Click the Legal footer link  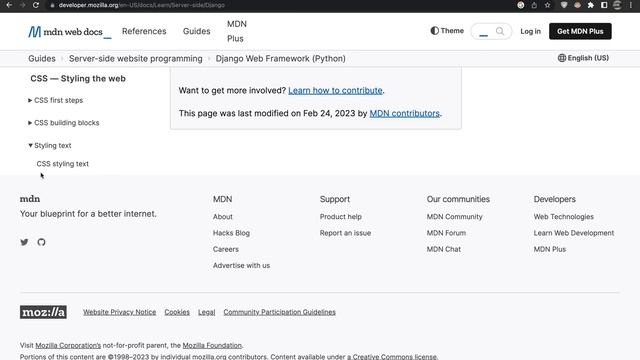[x=207, y=312]
